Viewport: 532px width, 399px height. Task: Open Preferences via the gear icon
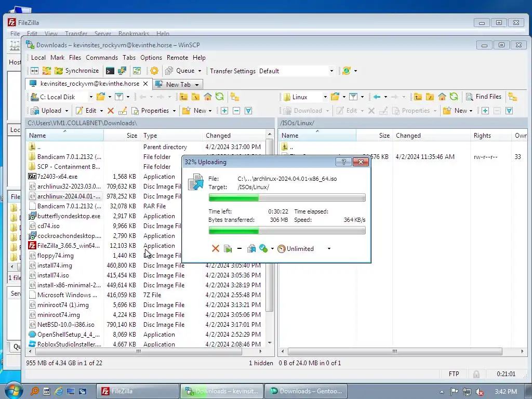[x=154, y=71]
